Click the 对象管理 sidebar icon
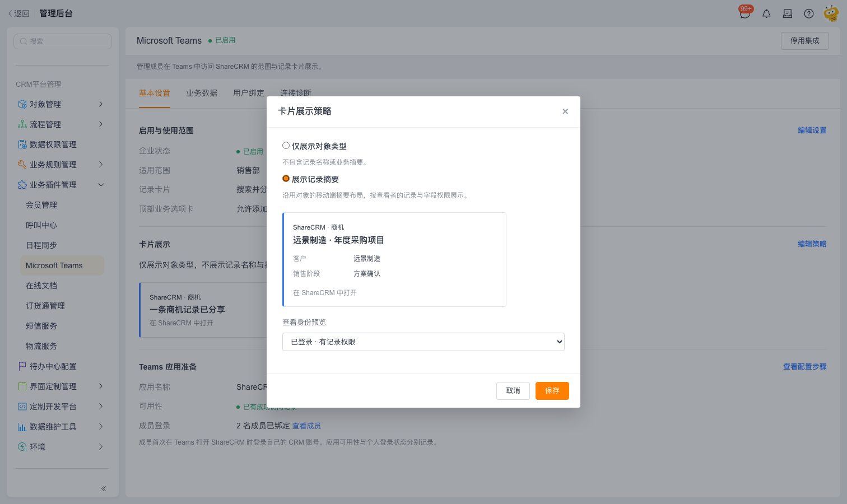The image size is (847, 504). (22, 104)
